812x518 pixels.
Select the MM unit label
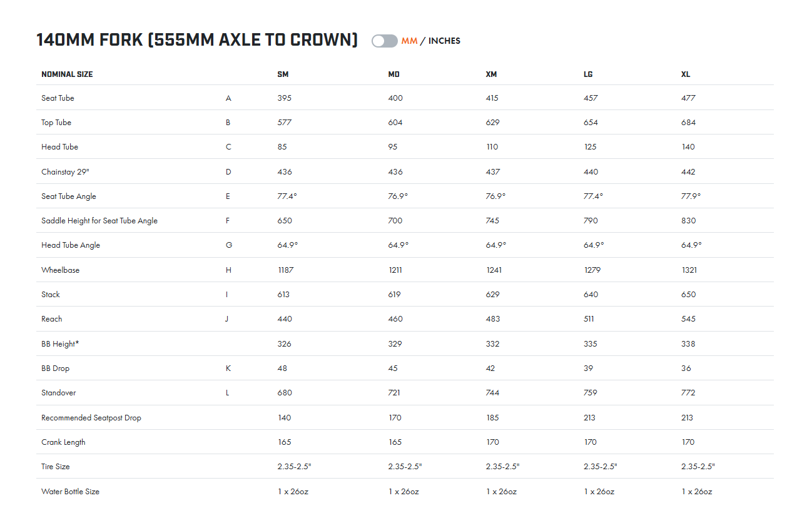pyautogui.click(x=409, y=41)
